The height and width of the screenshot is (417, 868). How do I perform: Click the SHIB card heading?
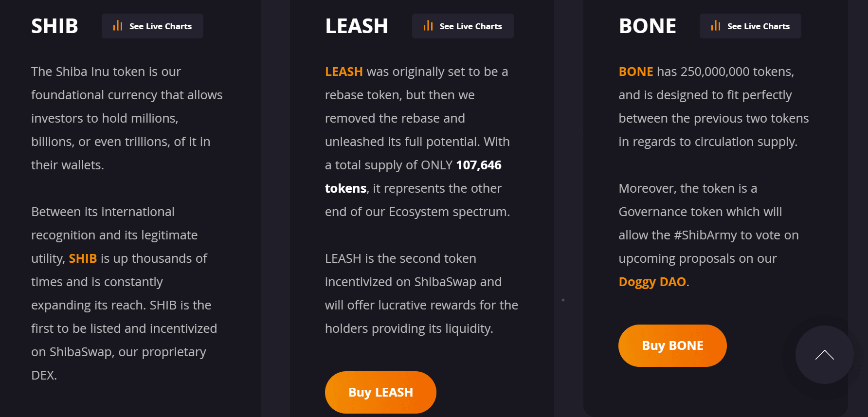pos(54,26)
